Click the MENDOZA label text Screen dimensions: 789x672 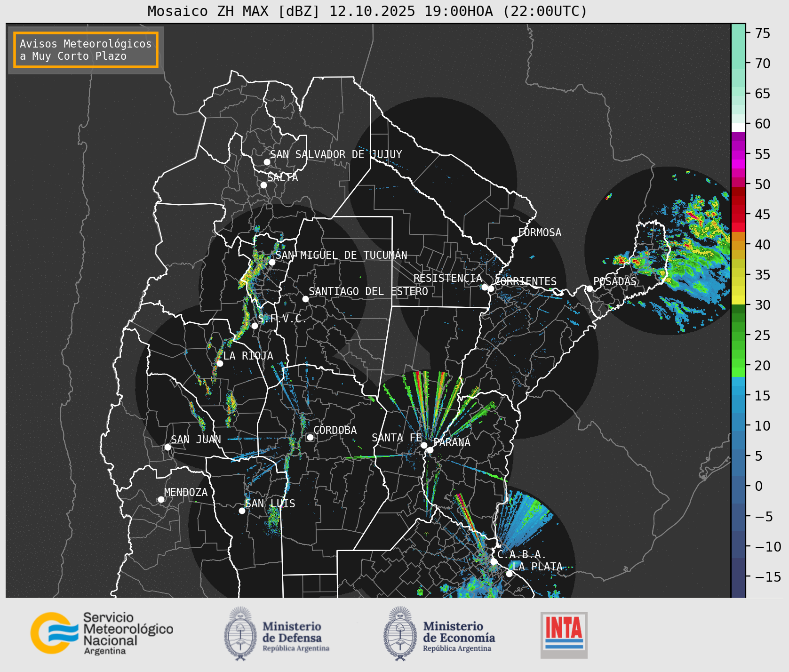tap(186, 492)
